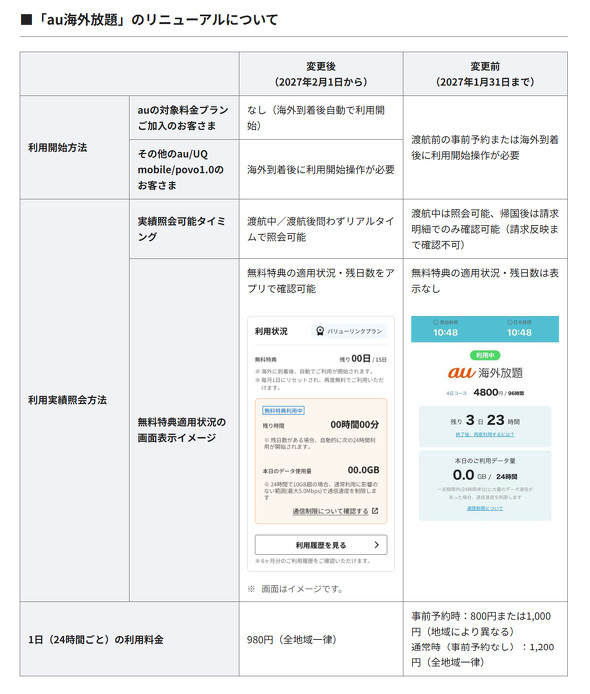Click the バリューリンクプラン plan chip
Viewport: 590px width, 694px height.
coord(349,331)
